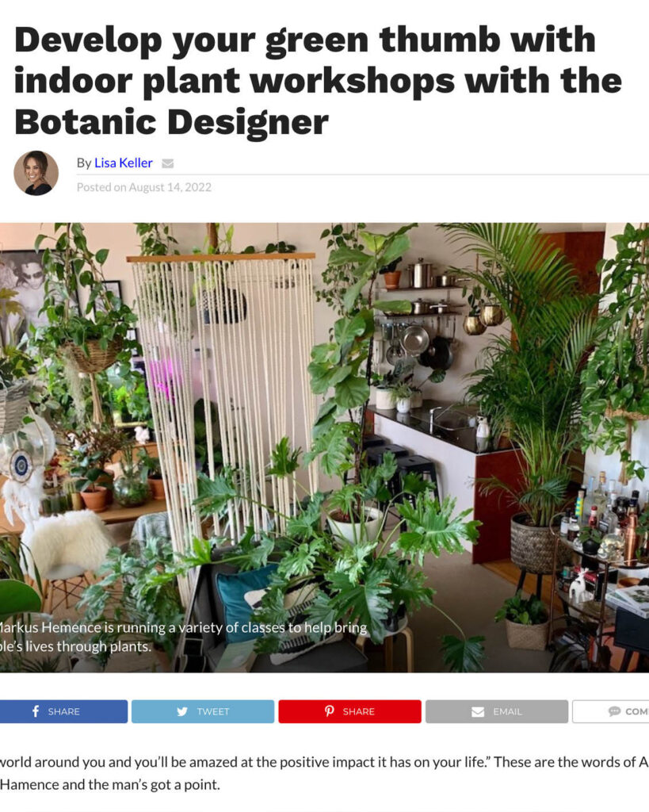
Task: Click the Facebook logo icon
Action: 36,711
